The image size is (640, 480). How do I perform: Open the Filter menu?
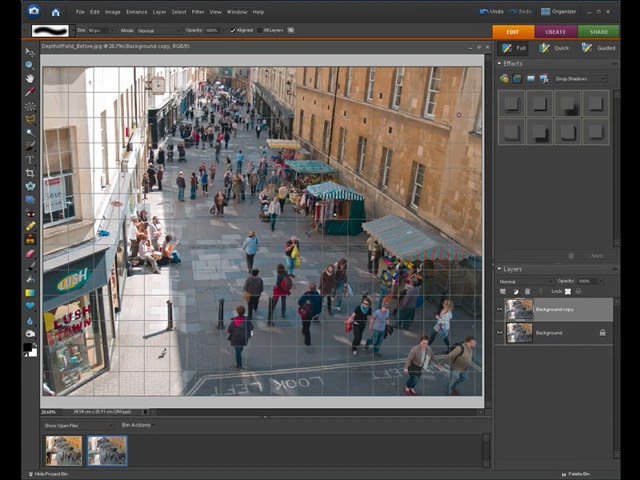pyautogui.click(x=198, y=12)
